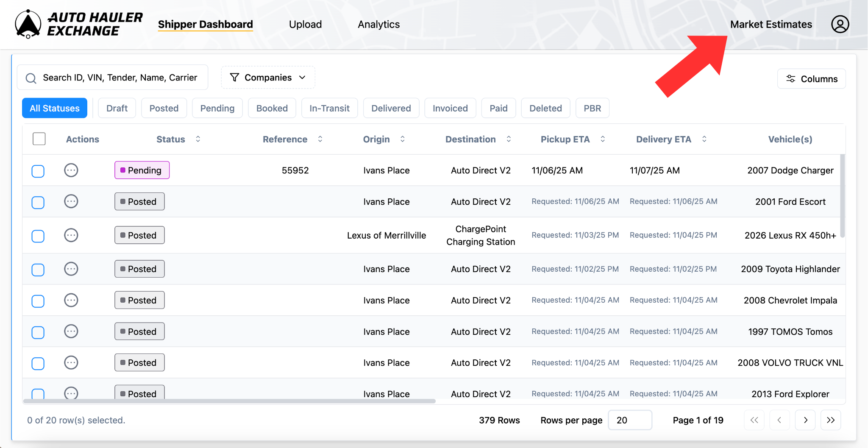Open actions menu for the Pending 55952 row

click(x=71, y=170)
